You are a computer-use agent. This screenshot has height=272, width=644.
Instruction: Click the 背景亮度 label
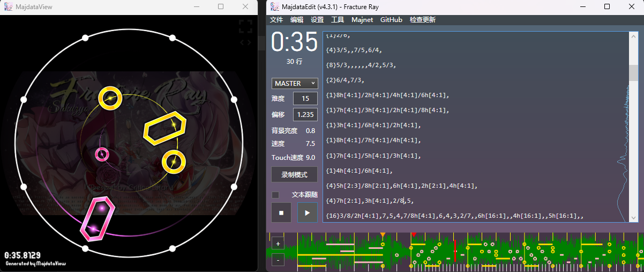285,131
